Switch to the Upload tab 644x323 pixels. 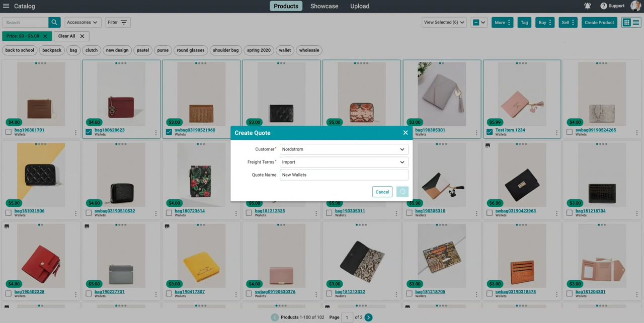[360, 6]
